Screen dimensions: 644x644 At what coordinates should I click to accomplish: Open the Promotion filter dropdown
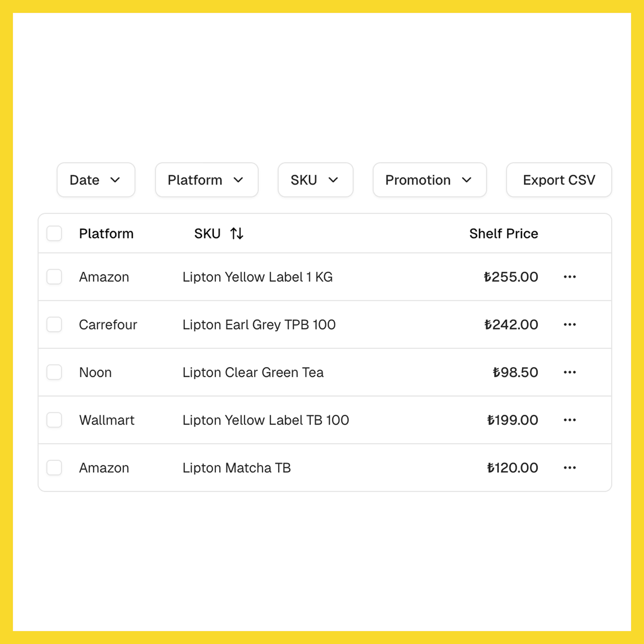(x=429, y=180)
